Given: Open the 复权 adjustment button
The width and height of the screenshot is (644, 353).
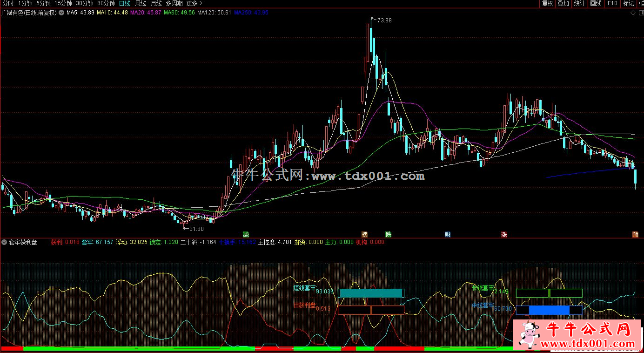Looking at the screenshot, I should [547, 3].
